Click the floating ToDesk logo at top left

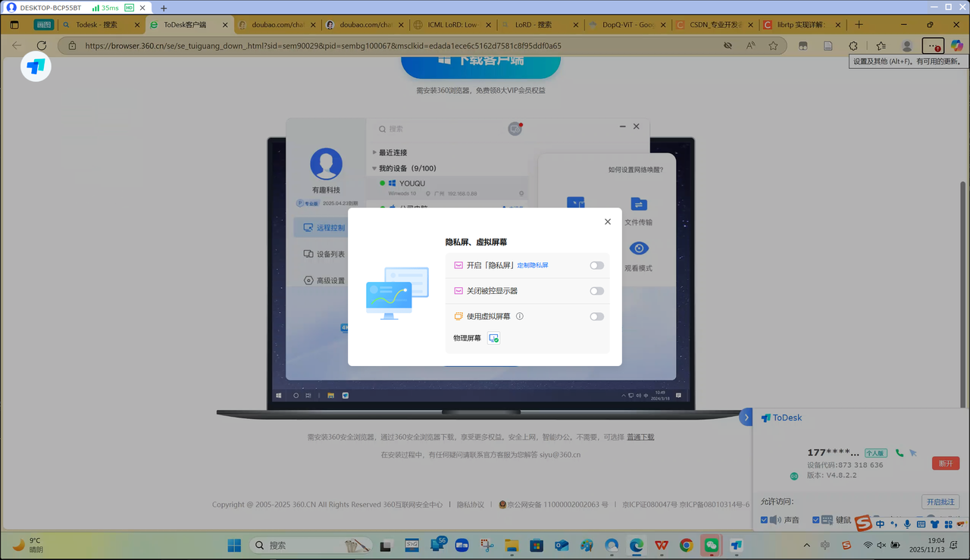[x=36, y=67]
